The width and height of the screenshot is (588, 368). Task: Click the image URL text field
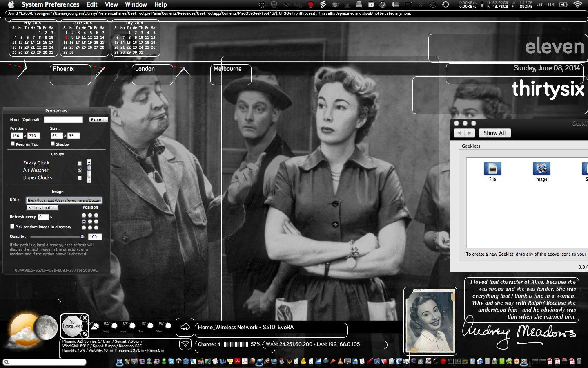pyautogui.click(x=64, y=200)
